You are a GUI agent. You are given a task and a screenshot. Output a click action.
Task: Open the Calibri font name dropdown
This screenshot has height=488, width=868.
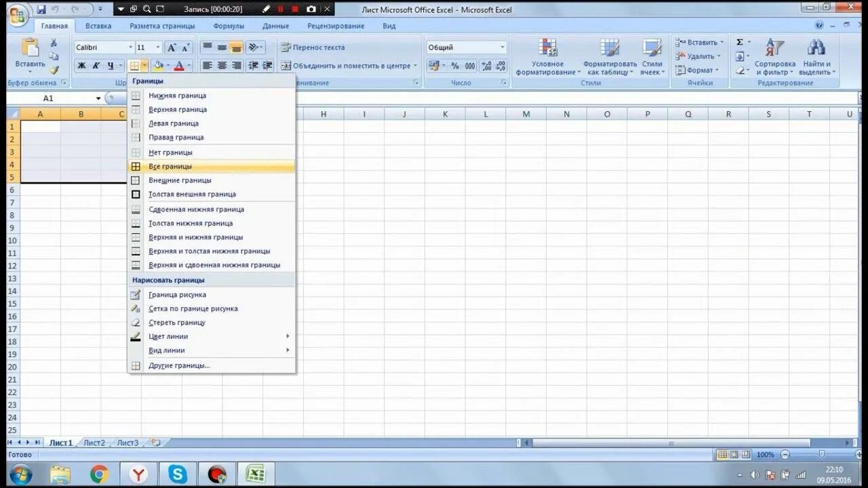130,47
